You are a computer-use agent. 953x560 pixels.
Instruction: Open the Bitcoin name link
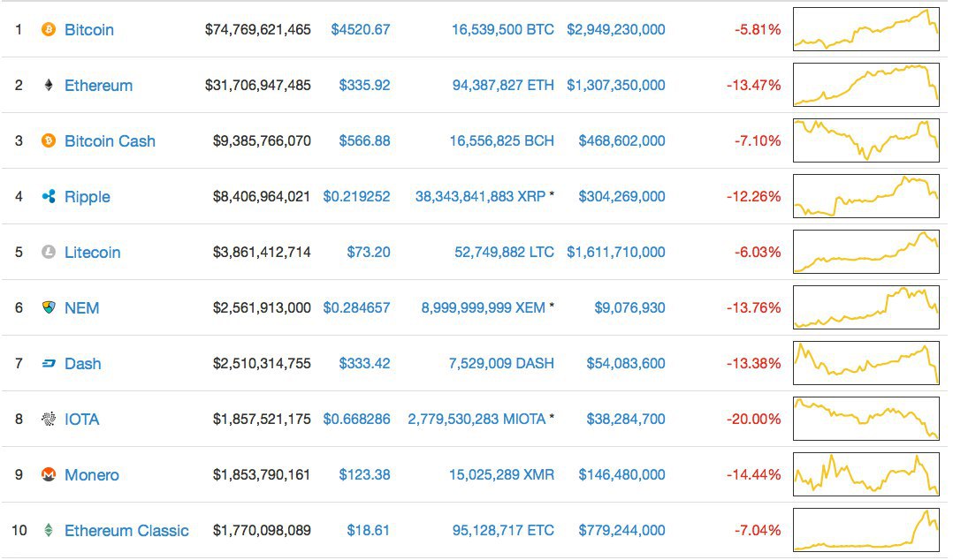pyautogui.click(x=89, y=30)
